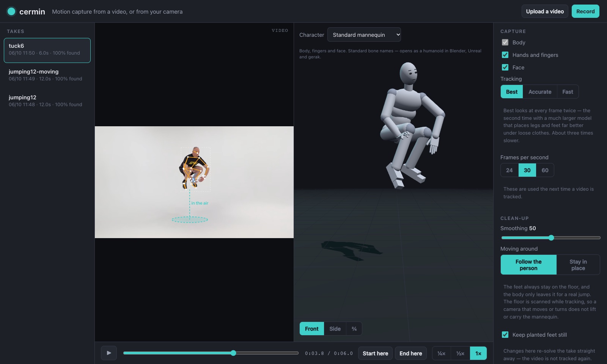The height and width of the screenshot is (364, 607).
Task: Click the playback timeline scrubber handle
Action: (x=233, y=353)
